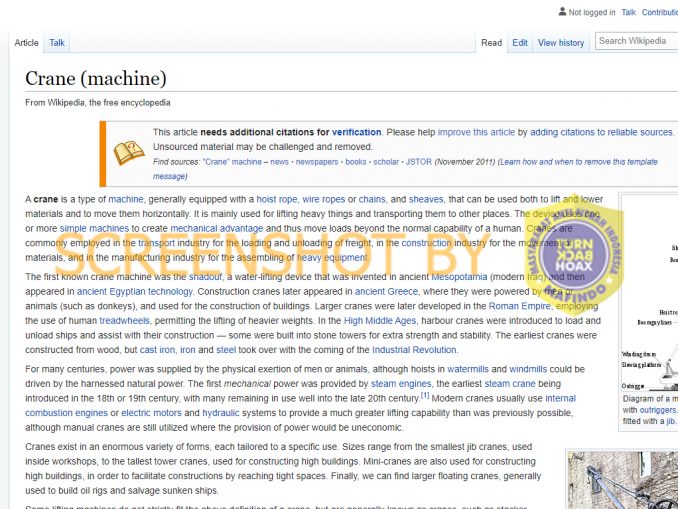The width and height of the screenshot is (678, 509).
Task: Click the jib link in diagram caption
Action: [x=670, y=421]
